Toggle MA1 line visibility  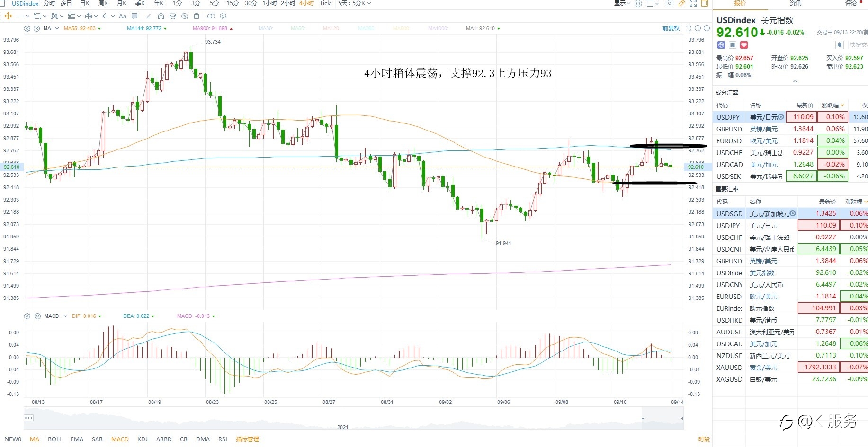coord(483,28)
